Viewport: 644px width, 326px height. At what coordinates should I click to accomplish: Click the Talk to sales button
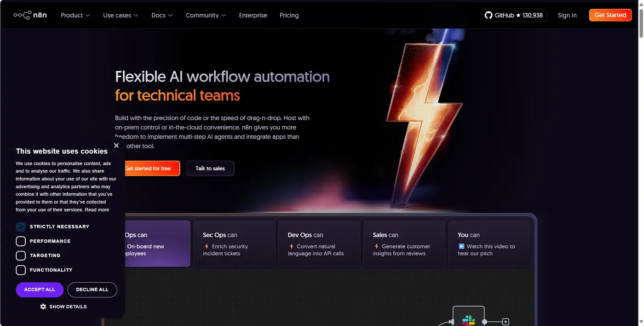(210, 169)
